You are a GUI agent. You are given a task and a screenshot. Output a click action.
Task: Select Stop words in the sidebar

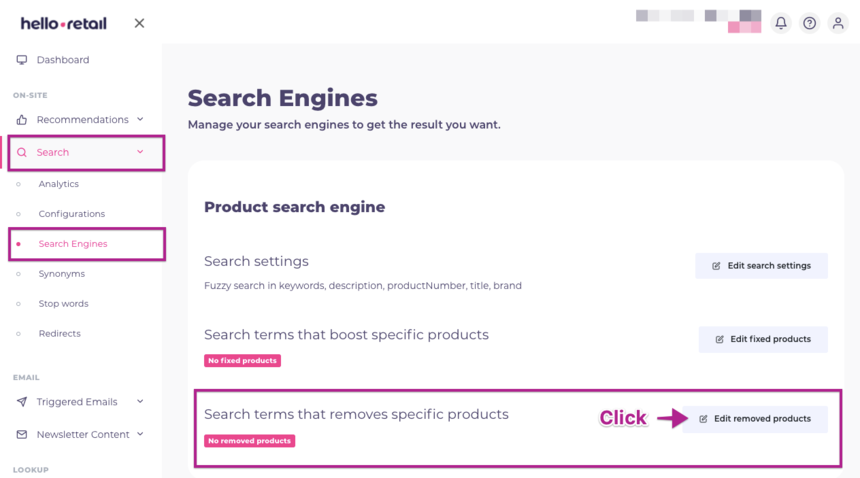[x=63, y=304]
